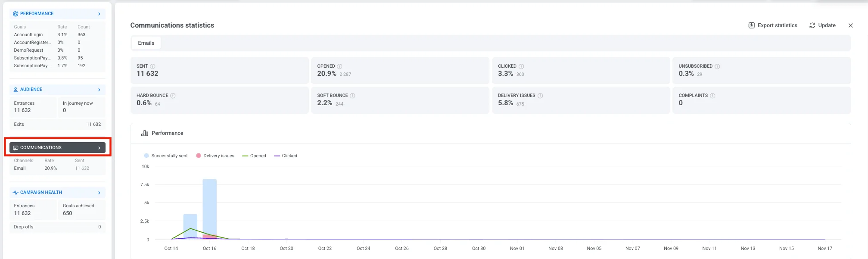Click the Update button
The image size is (868, 259).
[x=822, y=25]
